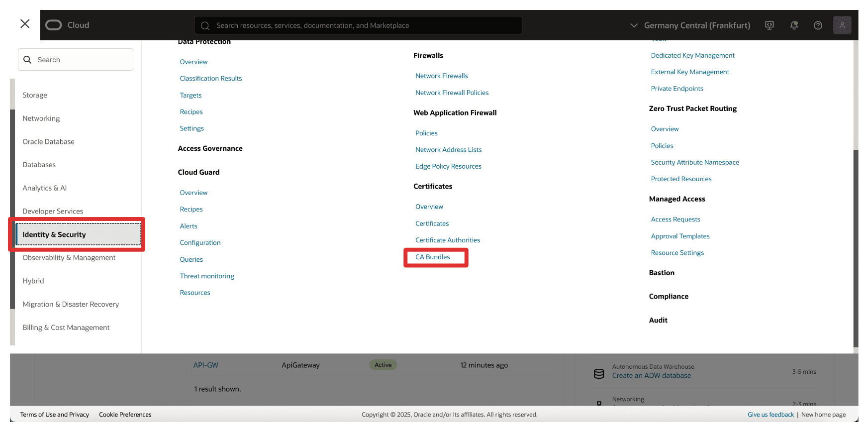This screenshot has width=868, height=432.
Task: Select Observability & Management menu item
Action: [x=69, y=258]
